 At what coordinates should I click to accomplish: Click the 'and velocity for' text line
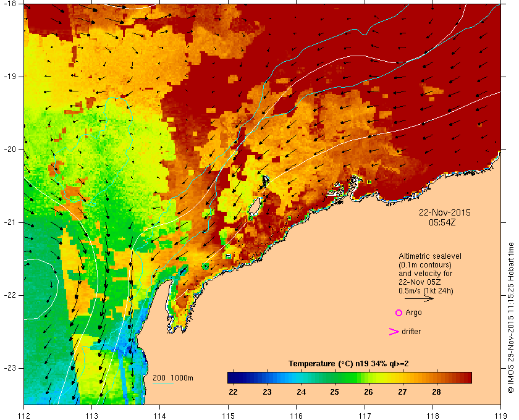[x=425, y=274]
